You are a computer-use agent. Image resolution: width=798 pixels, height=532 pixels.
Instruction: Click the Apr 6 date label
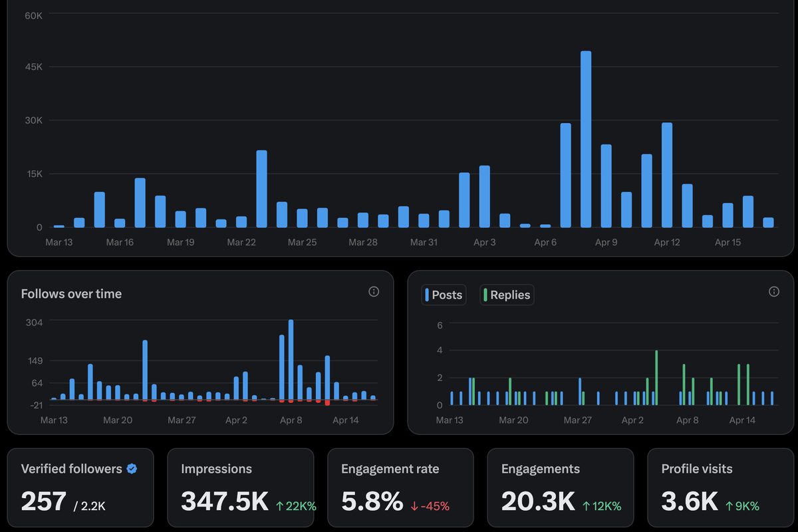coord(545,242)
